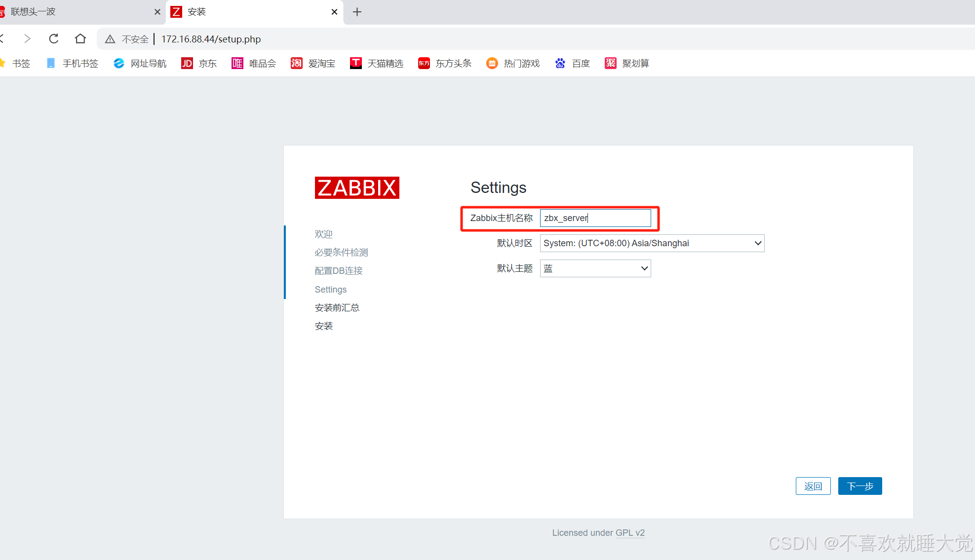The image size is (975, 560).
Task: Click the ZABBIX logo
Action: 357,187
